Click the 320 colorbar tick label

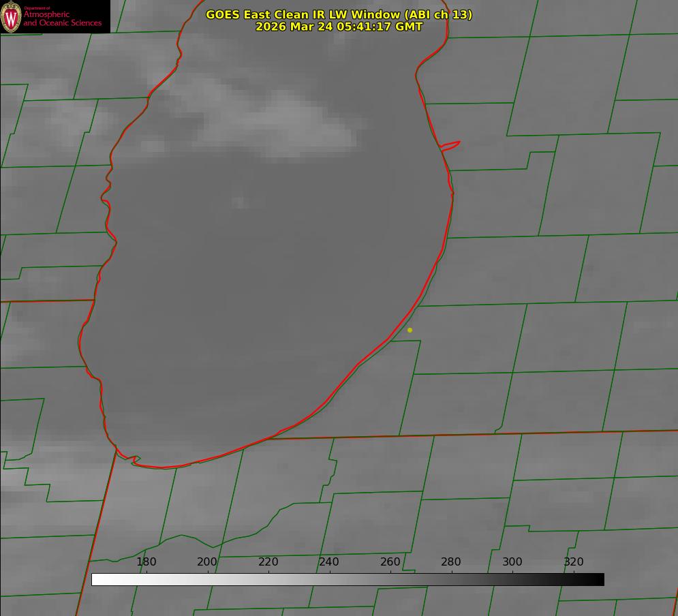(573, 561)
